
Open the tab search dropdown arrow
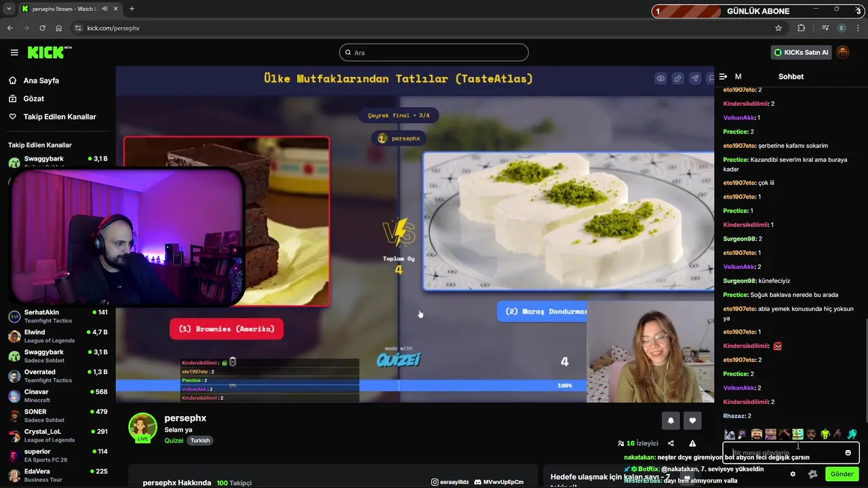point(9,9)
